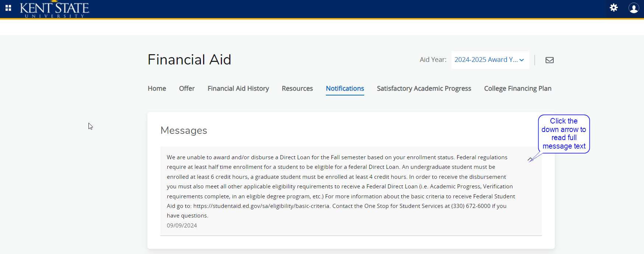This screenshot has height=254, width=644.
Task: View the College Financing Plan tab
Action: tap(518, 88)
